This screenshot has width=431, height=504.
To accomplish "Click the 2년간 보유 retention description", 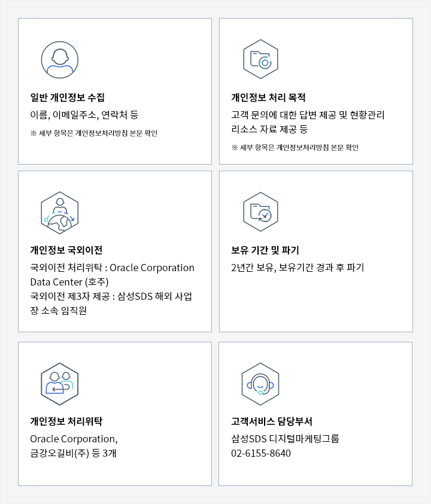I will click(298, 268).
